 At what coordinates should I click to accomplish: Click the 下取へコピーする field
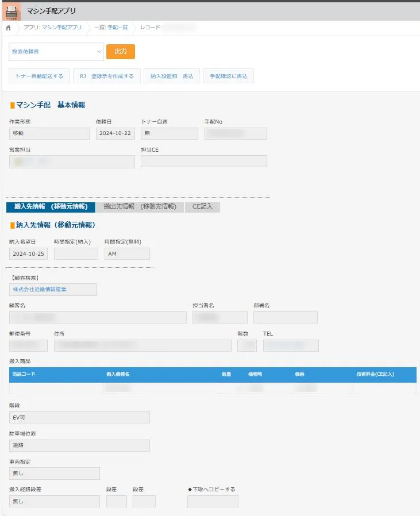(x=213, y=502)
